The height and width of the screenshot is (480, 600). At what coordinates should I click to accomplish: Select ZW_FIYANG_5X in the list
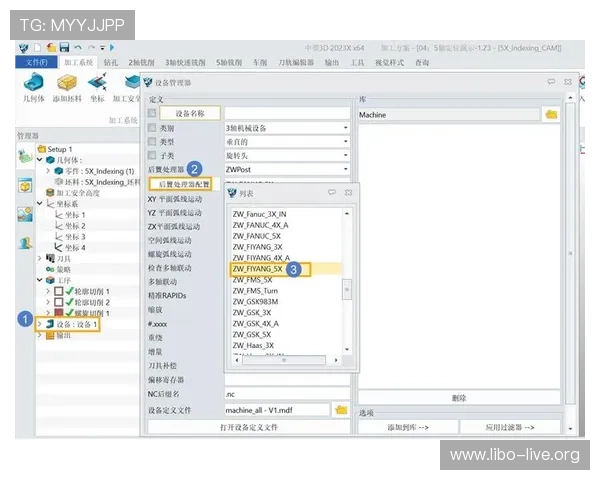[258, 268]
